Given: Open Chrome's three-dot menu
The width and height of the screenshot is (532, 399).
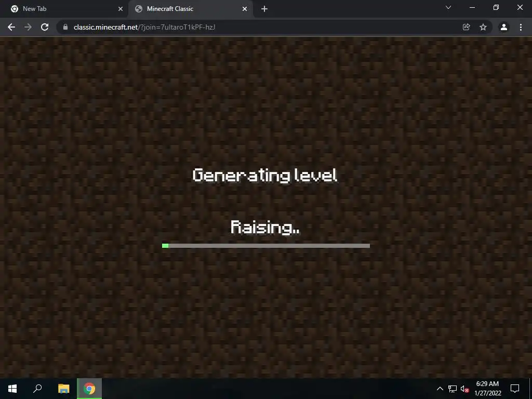Looking at the screenshot, I should 521,27.
